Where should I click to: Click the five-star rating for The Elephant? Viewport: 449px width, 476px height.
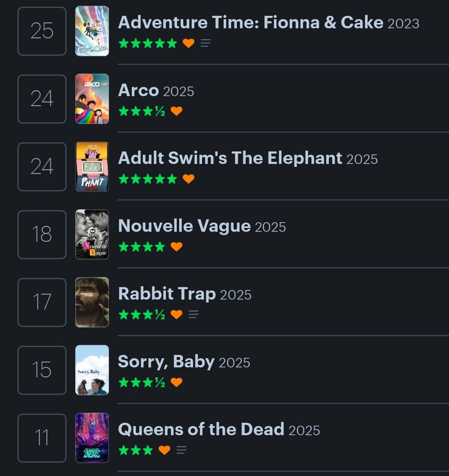148,179
